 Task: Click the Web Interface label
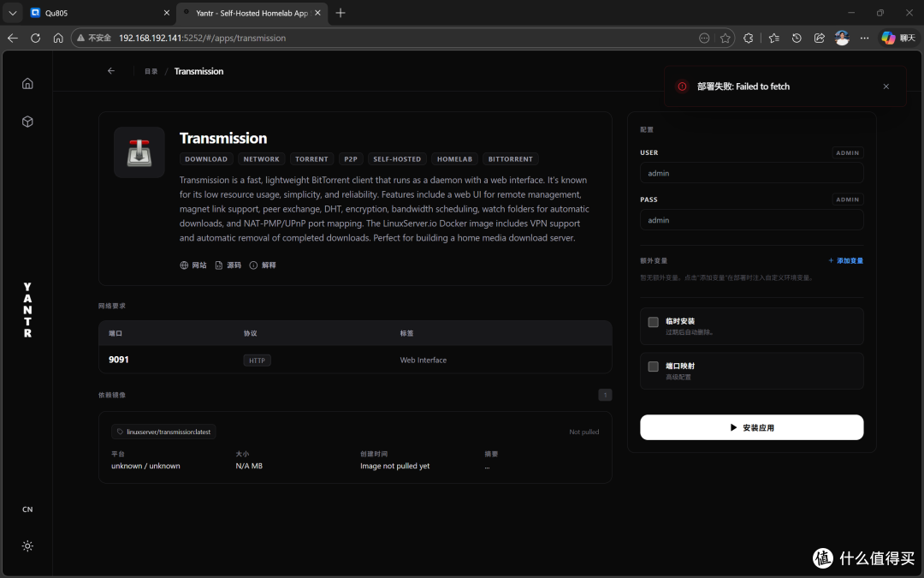pyautogui.click(x=423, y=360)
